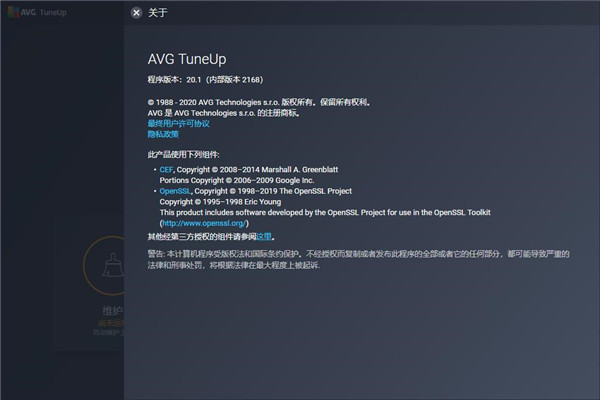
Task: Click the 此产品使用下列组件 heading
Action: [x=184, y=155]
